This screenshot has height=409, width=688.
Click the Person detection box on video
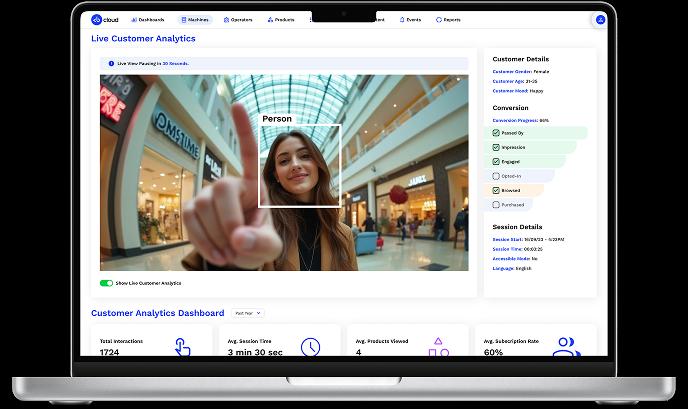[300, 165]
